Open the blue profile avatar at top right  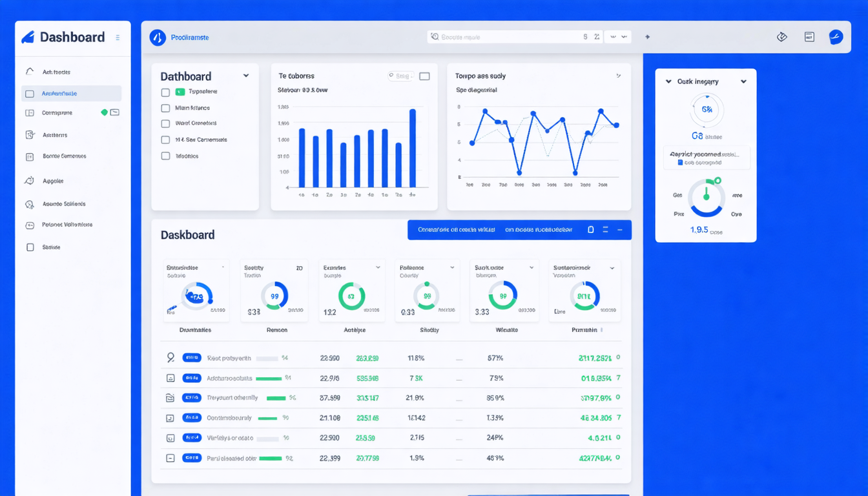tap(836, 37)
